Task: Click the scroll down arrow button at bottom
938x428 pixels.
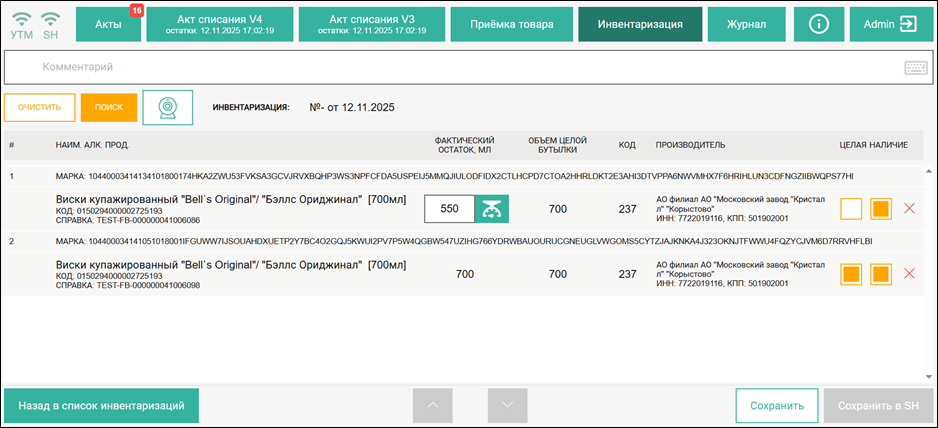Action: click(x=507, y=406)
